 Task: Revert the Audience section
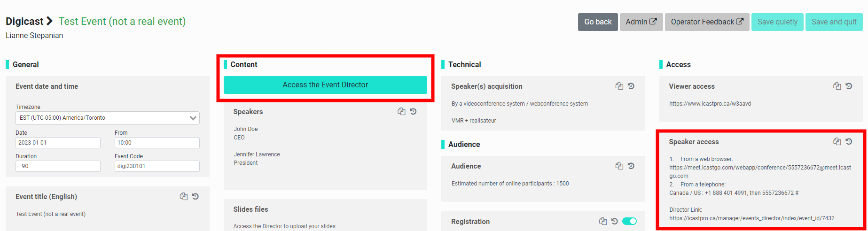click(631, 166)
